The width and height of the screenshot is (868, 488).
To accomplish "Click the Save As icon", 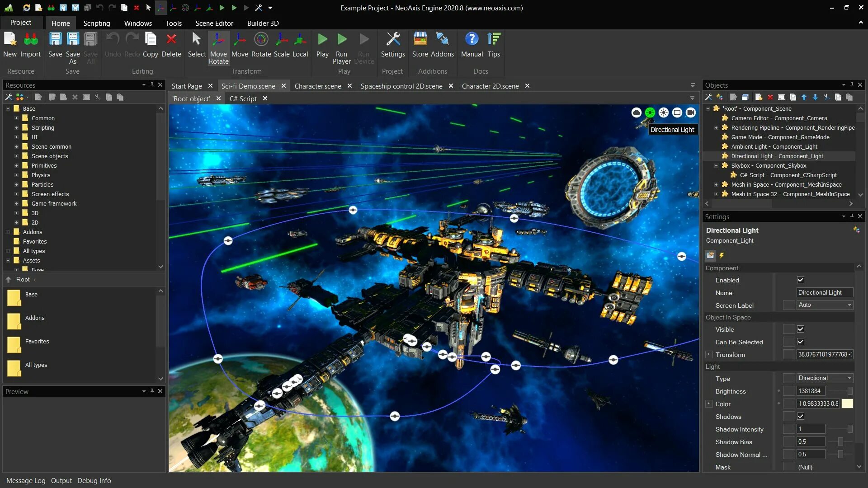I will pos(73,40).
